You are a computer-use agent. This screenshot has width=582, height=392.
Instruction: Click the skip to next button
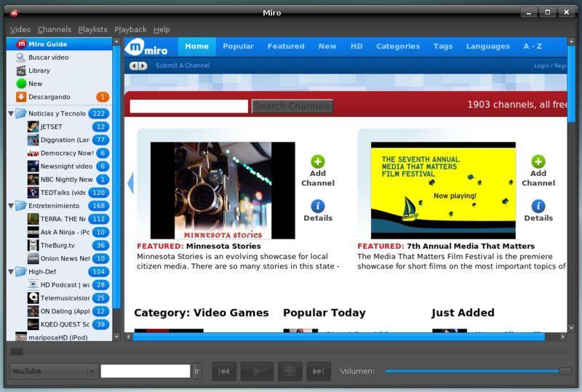coord(319,371)
